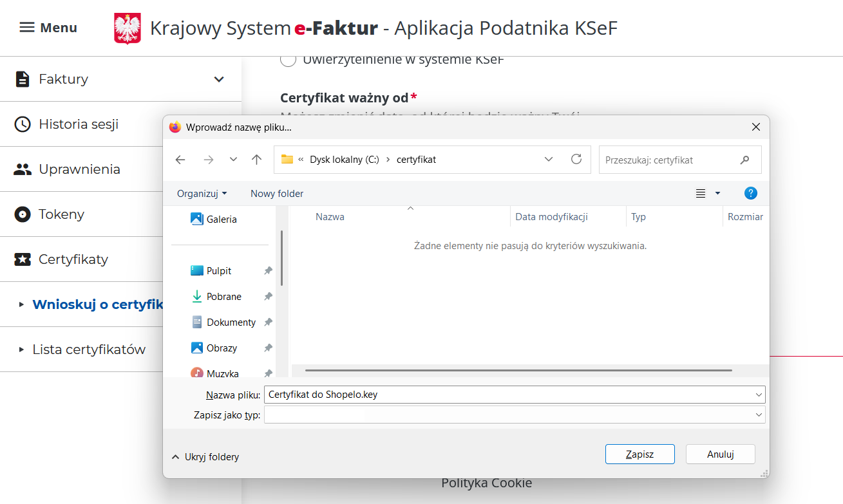Screen dimensions: 843x504
Task: Navigate back in the file dialog
Action: tap(180, 160)
